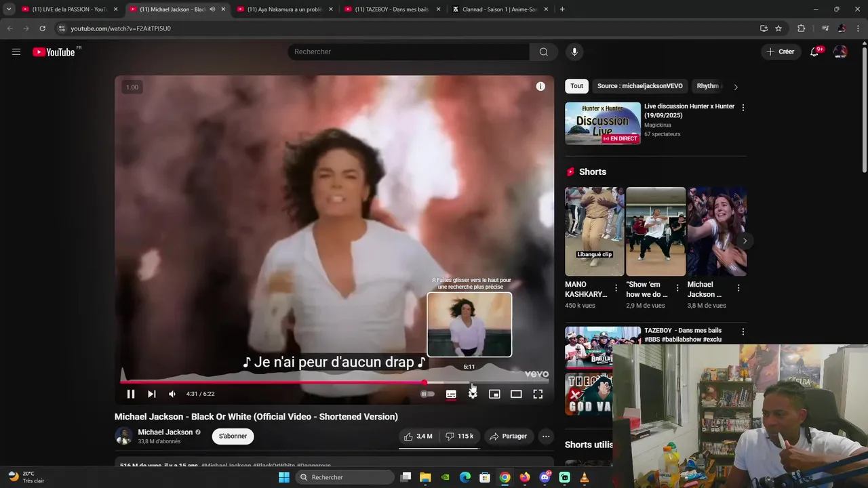Click install app icon in address bar
The width and height of the screenshot is (868, 488).
tap(764, 28)
